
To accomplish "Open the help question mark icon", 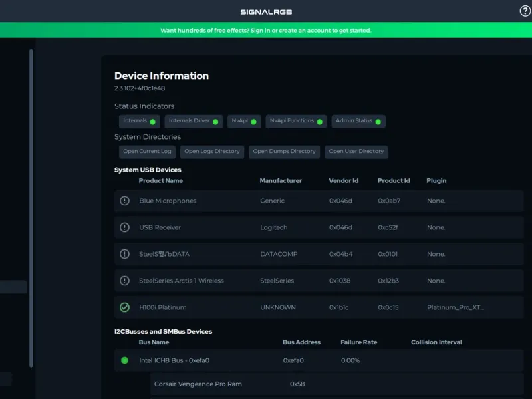I will coord(525,11).
